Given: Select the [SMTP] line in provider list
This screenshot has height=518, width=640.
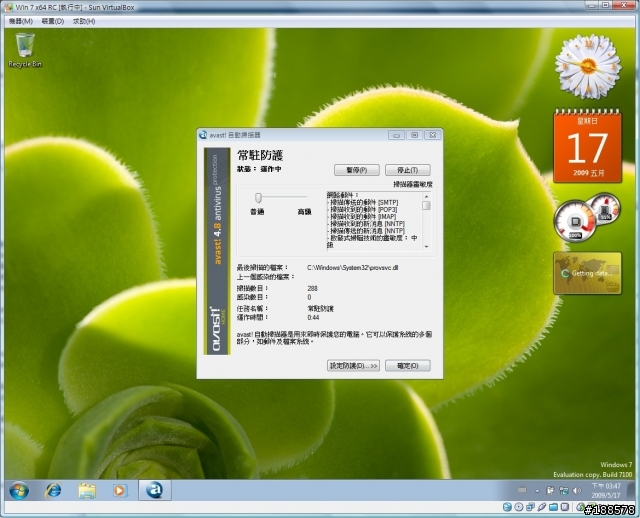Looking at the screenshot, I should click(362, 202).
